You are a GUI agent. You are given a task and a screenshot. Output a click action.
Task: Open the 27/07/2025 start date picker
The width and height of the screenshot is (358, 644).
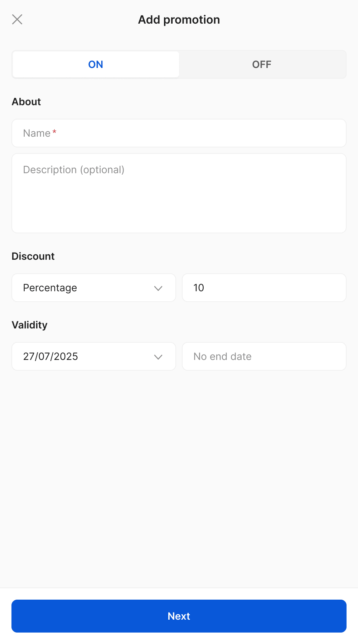coord(86,356)
